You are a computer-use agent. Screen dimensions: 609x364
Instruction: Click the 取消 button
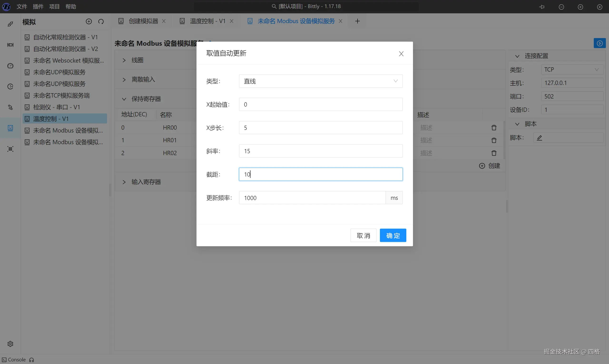click(363, 236)
